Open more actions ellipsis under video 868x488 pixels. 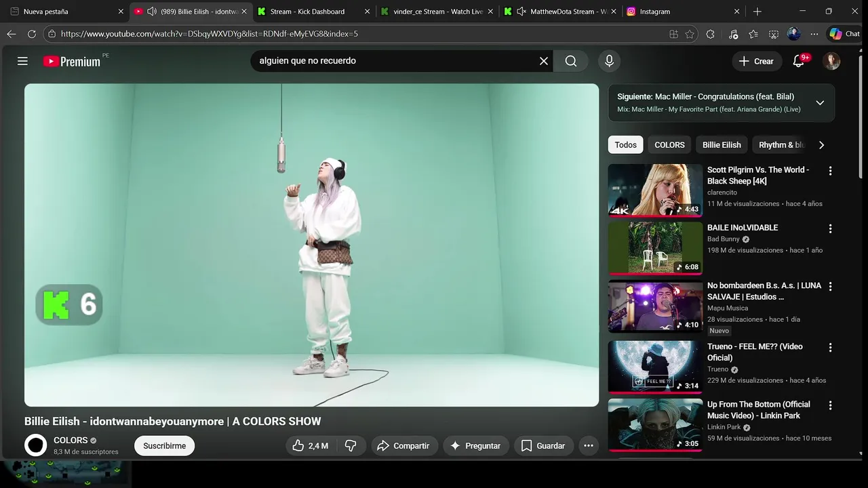[589, 445]
